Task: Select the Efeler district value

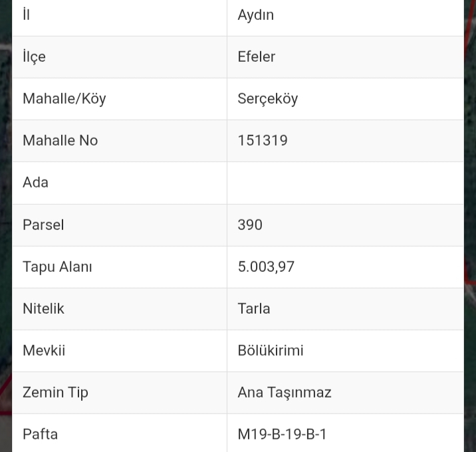Action: click(x=256, y=56)
